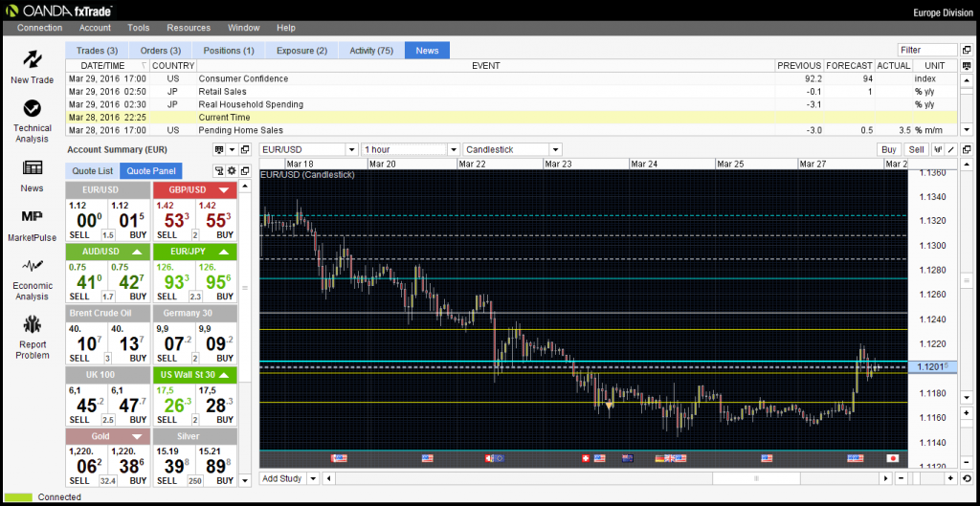Click the AUD/USD quote header
The image size is (980, 506).
107,252
